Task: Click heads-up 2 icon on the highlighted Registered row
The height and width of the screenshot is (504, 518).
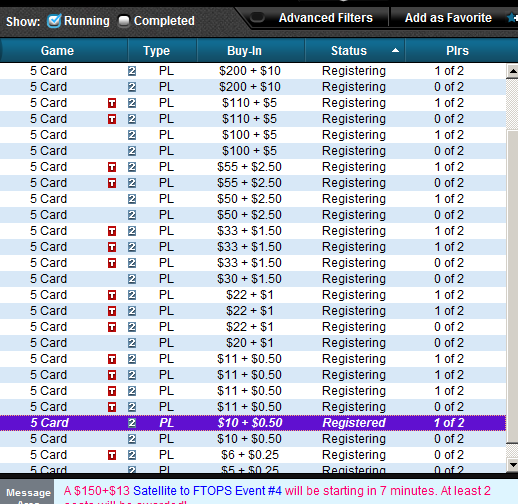Action: 132,423
